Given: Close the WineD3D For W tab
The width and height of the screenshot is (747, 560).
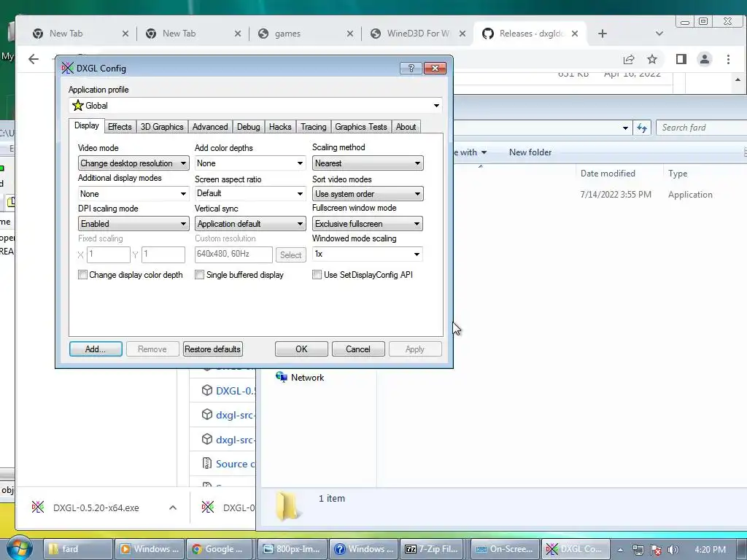Looking at the screenshot, I should tap(462, 34).
